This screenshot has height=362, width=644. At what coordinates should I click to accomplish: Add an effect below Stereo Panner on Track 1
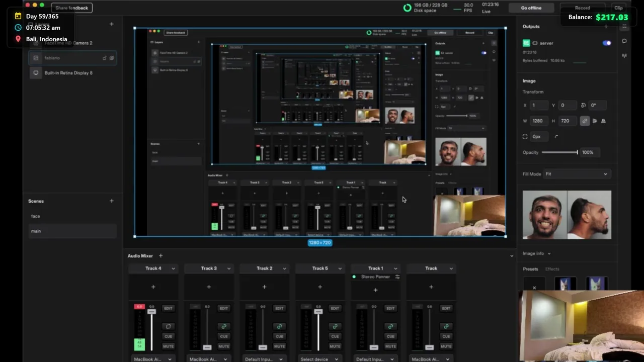coord(375,290)
